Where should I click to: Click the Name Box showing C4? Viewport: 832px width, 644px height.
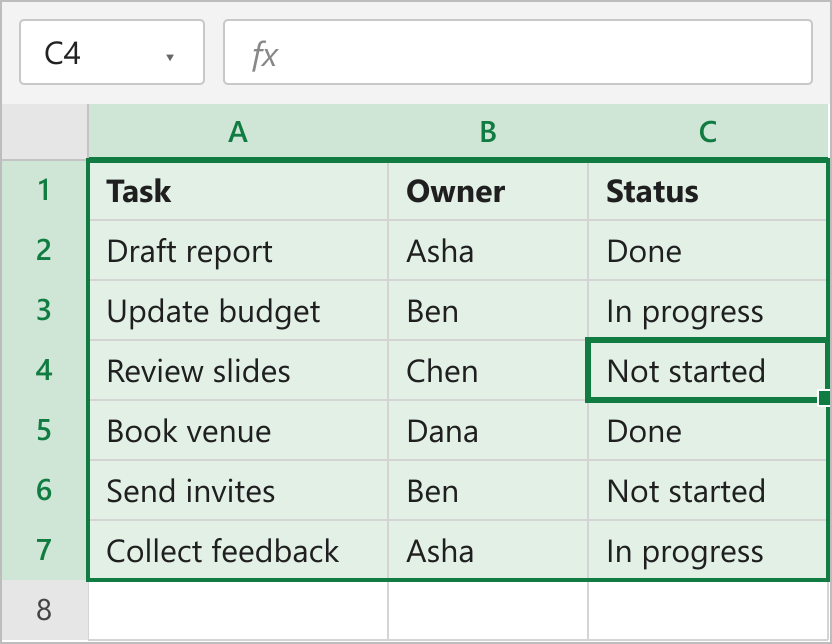click(x=112, y=52)
